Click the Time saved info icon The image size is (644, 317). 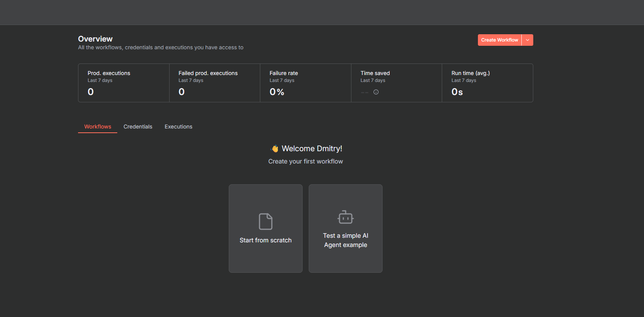coord(376,92)
